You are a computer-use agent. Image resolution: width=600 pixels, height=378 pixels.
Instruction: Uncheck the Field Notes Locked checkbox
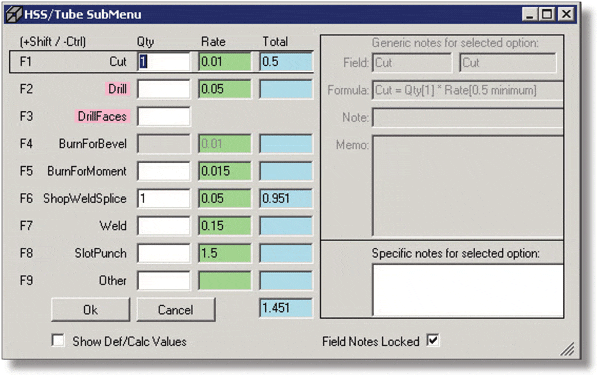pos(433,340)
